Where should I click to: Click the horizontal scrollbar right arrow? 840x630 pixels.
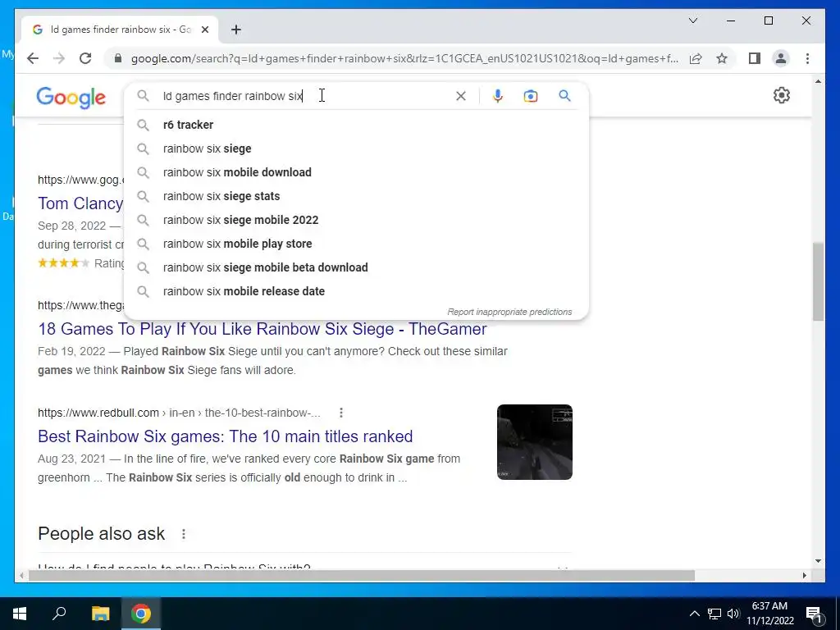point(805,575)
